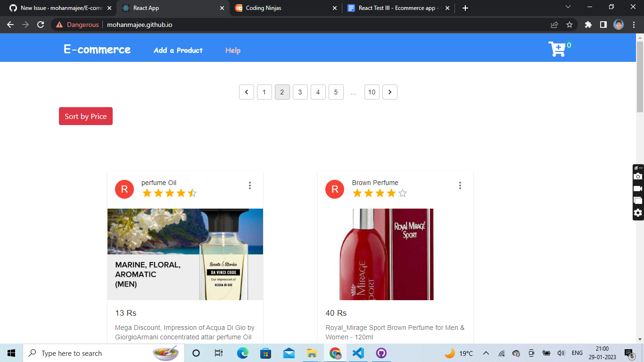Click the browser forward arrow
Viewport: 644px width, 362px height.
(25, 25)
